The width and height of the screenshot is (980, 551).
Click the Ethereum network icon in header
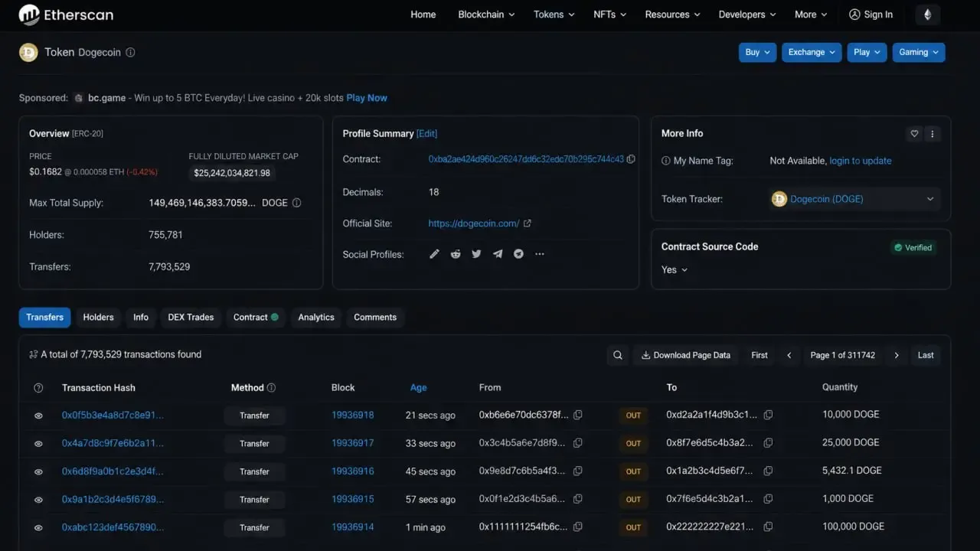point(928,15)
